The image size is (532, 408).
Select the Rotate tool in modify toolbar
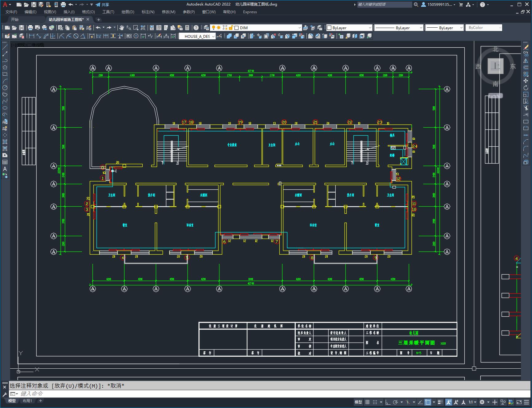pyautogui.click(x=526, y=88)
